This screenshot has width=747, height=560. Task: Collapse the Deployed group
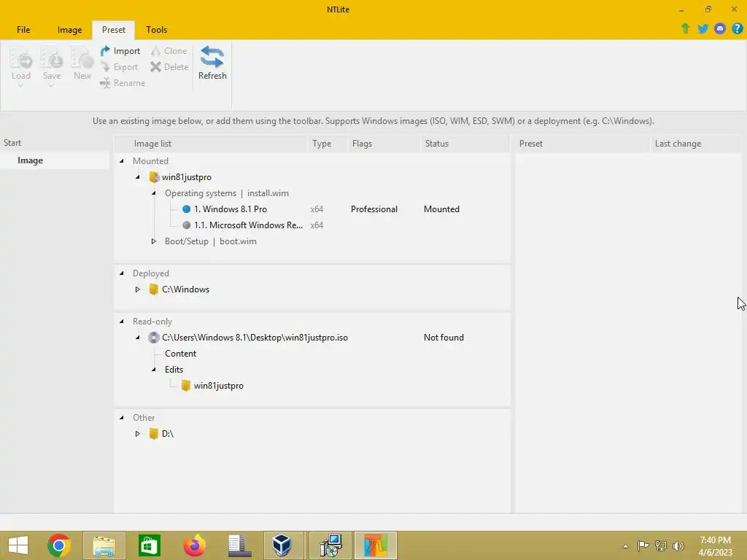[122, 273]
